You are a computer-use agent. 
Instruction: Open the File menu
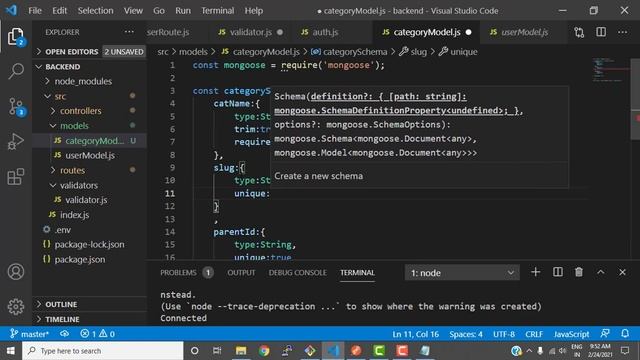35,11
